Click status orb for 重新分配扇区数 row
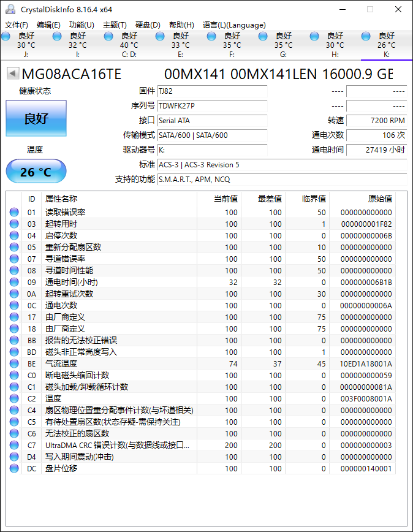 coord(14,248)
